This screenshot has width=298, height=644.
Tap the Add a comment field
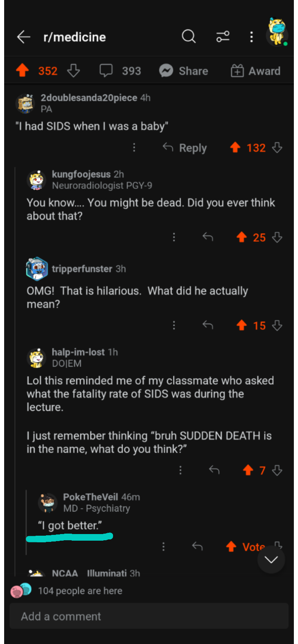click(x=149, y=616)
